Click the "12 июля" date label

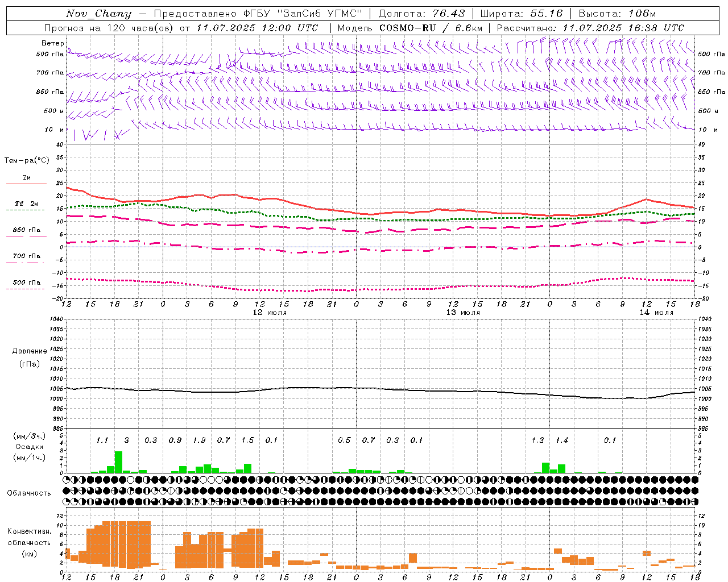270,313
